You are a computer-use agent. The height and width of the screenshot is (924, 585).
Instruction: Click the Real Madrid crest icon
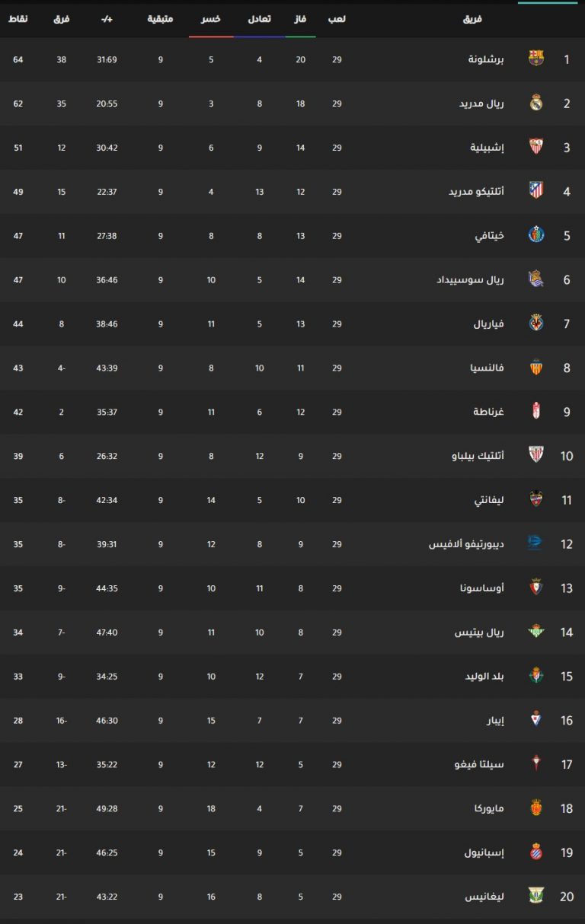click(x=536, y=103)
